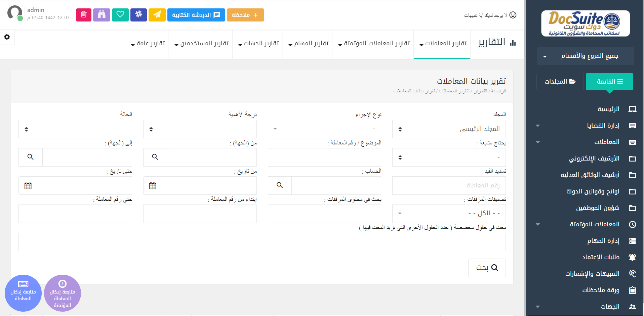The width and height of the screenshot is (644, 316).
Task: Click the green heart favorites icon
Action: tap(120, 15)
